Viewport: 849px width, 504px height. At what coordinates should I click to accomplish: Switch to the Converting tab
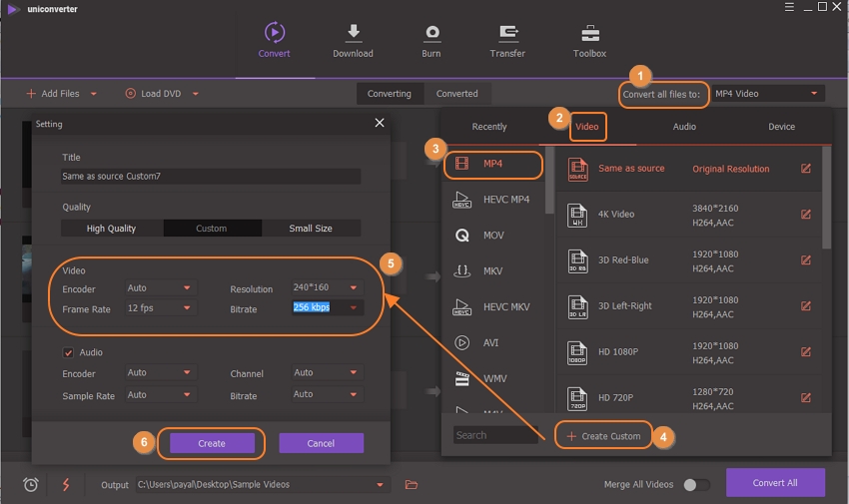(390, 94)
